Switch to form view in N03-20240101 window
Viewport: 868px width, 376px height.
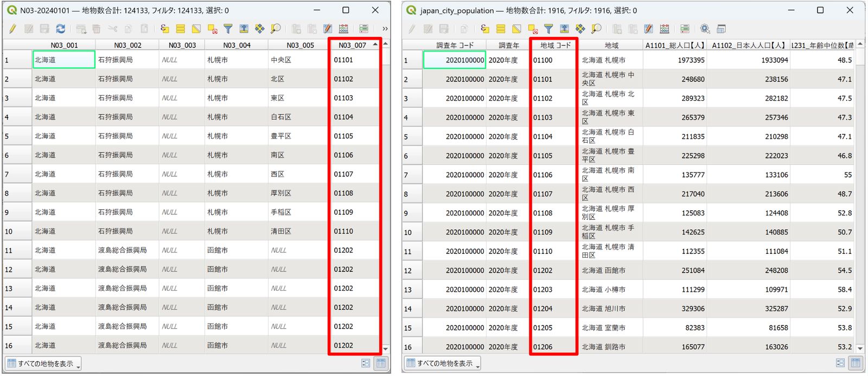tap(366, 363)
